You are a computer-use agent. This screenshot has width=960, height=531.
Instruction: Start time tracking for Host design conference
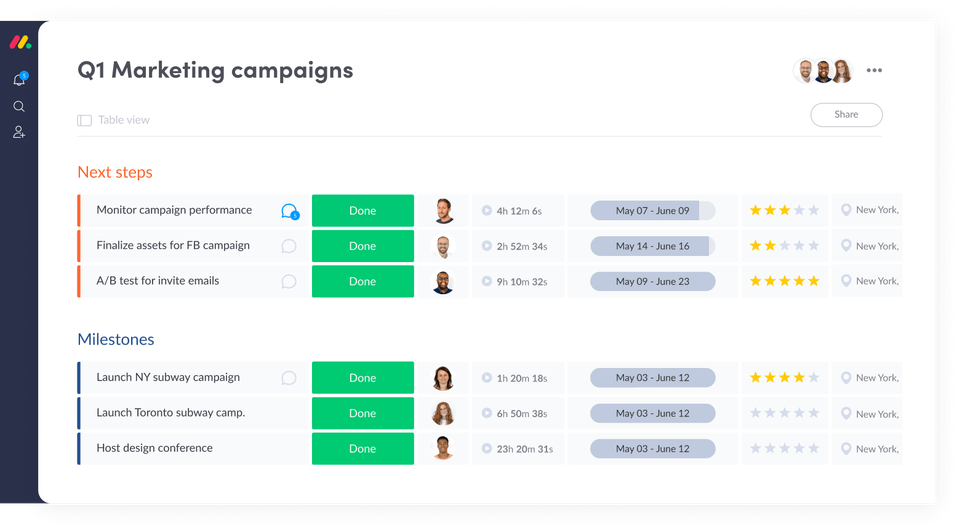pos(487,449)
